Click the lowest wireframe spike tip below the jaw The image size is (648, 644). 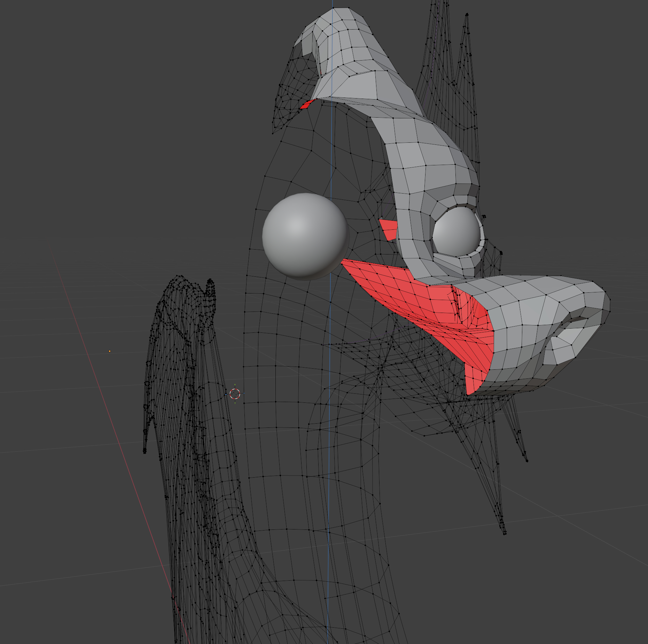click(504, 532)
